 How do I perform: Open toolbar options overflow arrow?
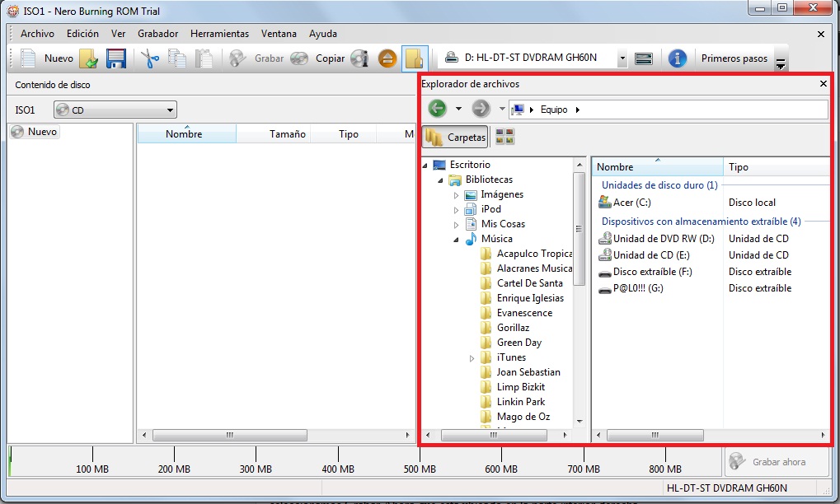781,64
